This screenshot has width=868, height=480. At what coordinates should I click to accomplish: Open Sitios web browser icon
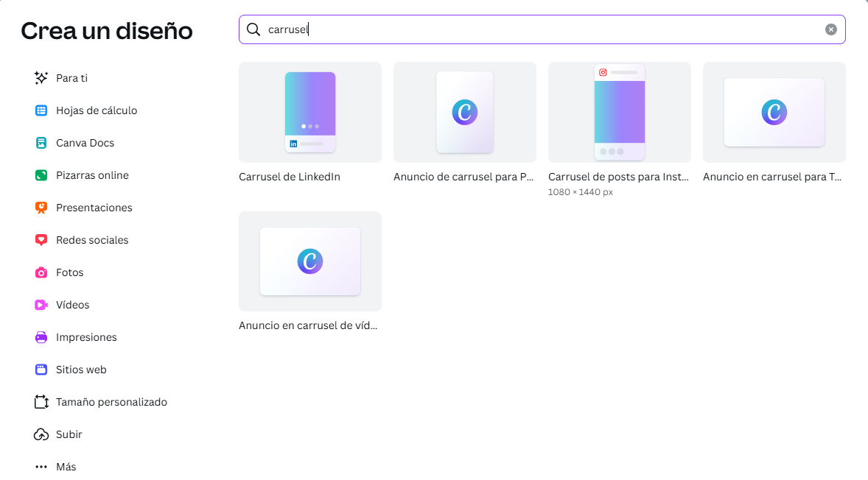click(41, 369)
